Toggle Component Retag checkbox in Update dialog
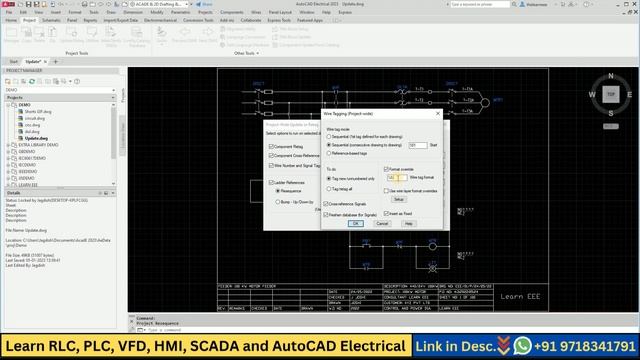 click(x=271, y=146)
